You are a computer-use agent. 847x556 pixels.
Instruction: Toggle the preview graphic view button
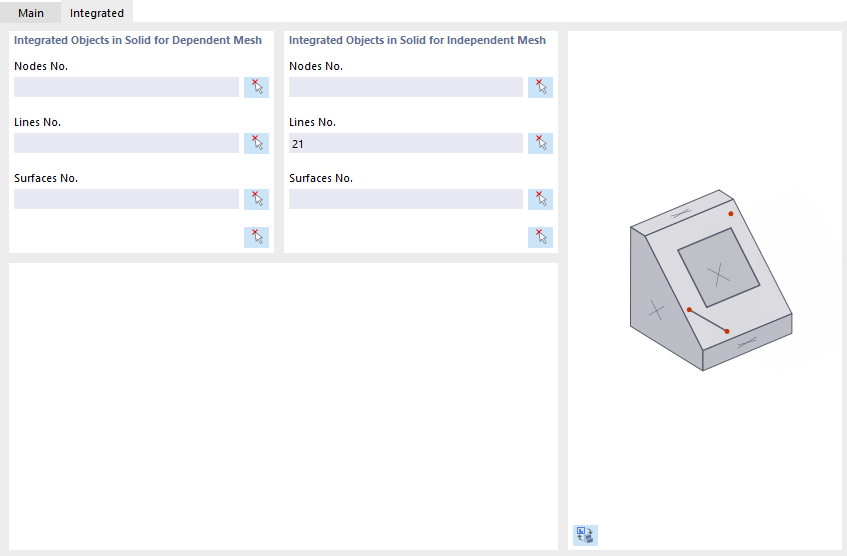tap(585, 535)
